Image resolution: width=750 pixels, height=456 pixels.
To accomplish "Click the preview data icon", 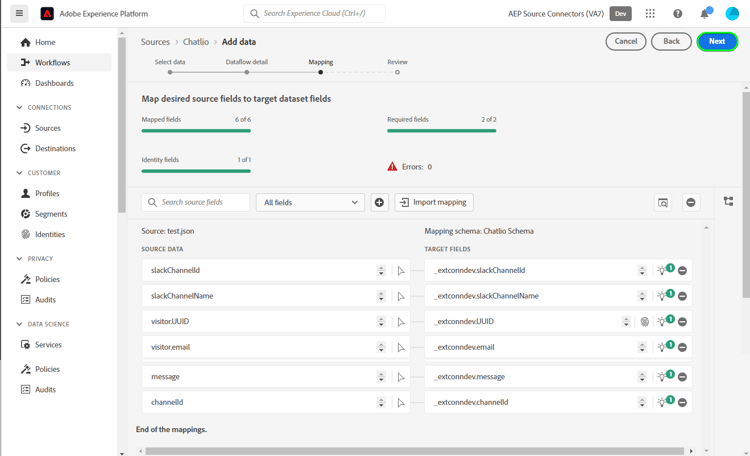I will click(x=663, y=202).
